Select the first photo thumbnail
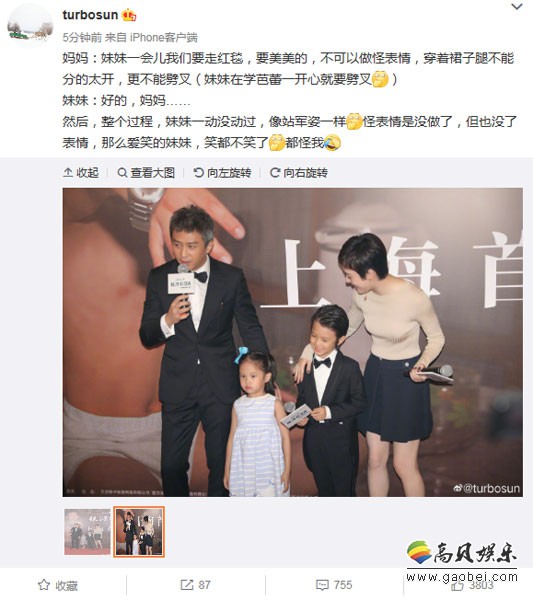This screenshot has height=600, width=533. point(87,532)
